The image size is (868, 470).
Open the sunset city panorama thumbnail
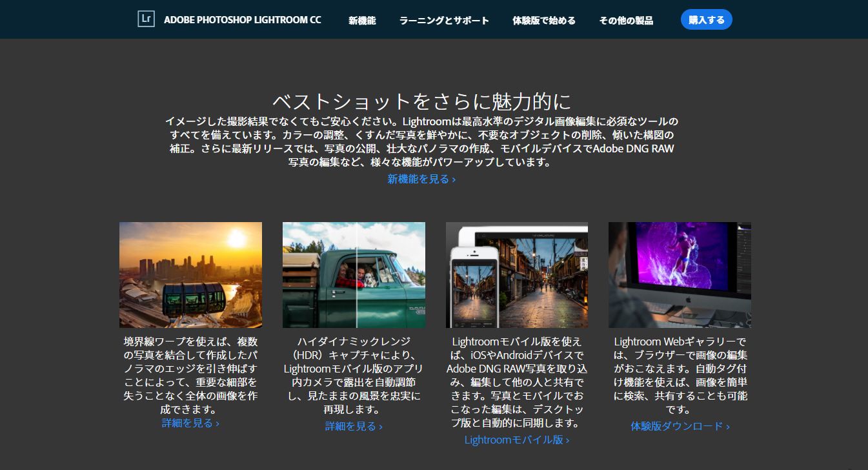[190, 275]
